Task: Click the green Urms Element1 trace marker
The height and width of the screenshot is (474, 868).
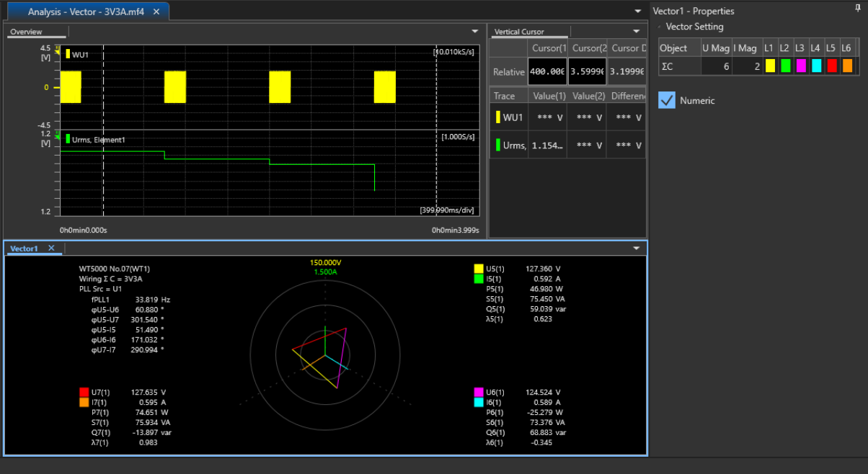Action: point(68,139)
